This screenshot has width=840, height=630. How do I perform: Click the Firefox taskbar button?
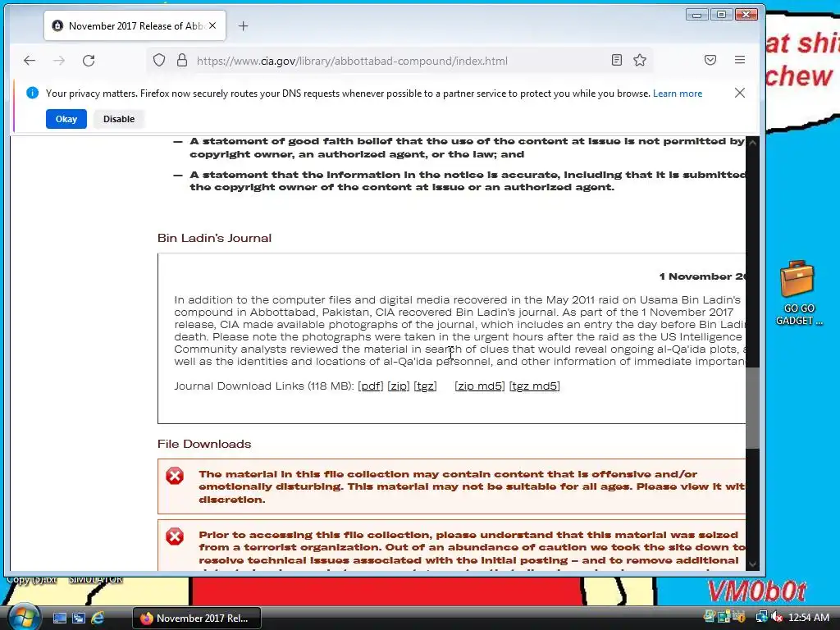pyautogui.click(x=197, y=618)
